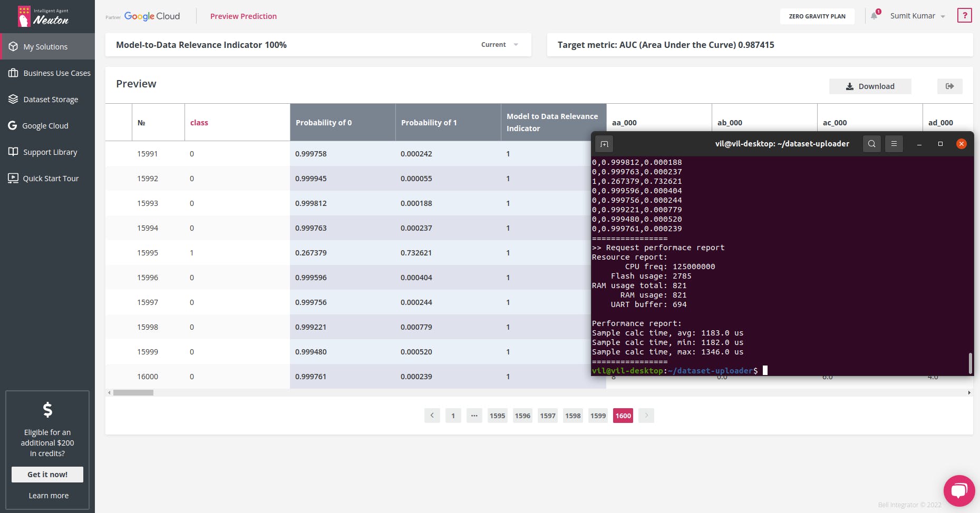Go to previous page arrow
This screenshot has height=513, width=980.
tap(432, 416)
